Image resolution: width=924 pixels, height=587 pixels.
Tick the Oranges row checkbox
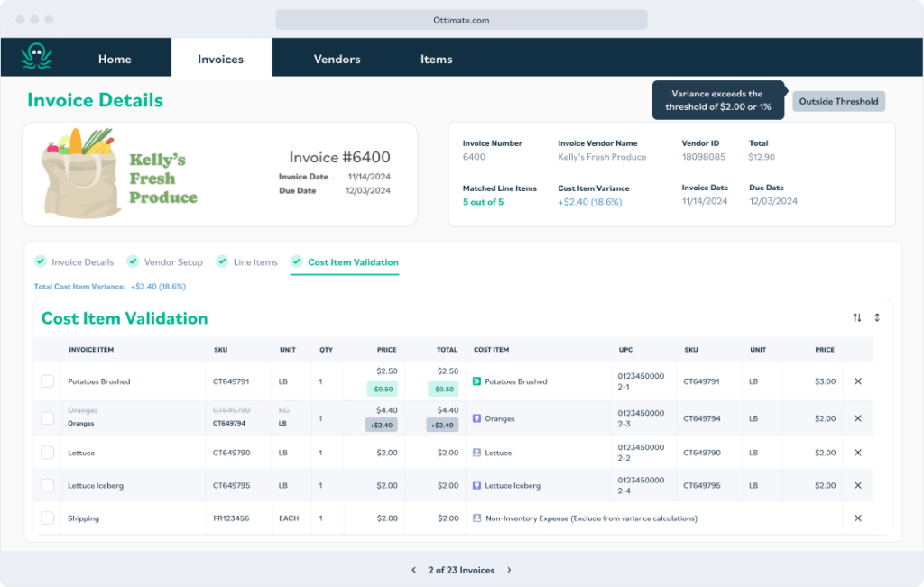click(x=48, y=418)
